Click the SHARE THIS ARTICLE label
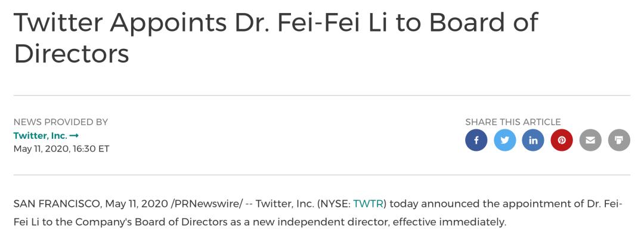The height and width of the screenshot is (245, 644). tap(513, 122)
